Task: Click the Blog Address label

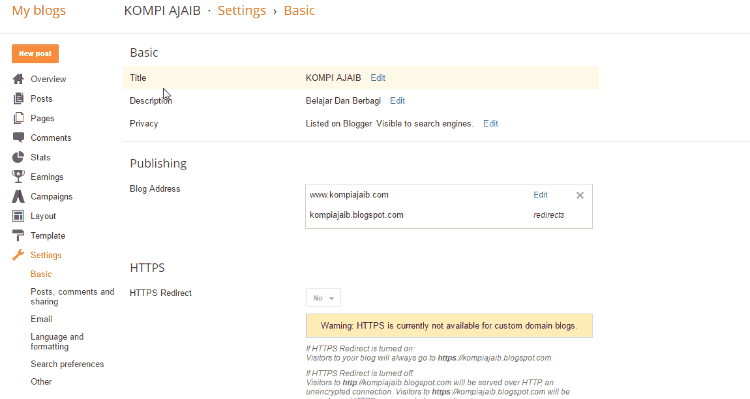Action: tap(154, 188)
